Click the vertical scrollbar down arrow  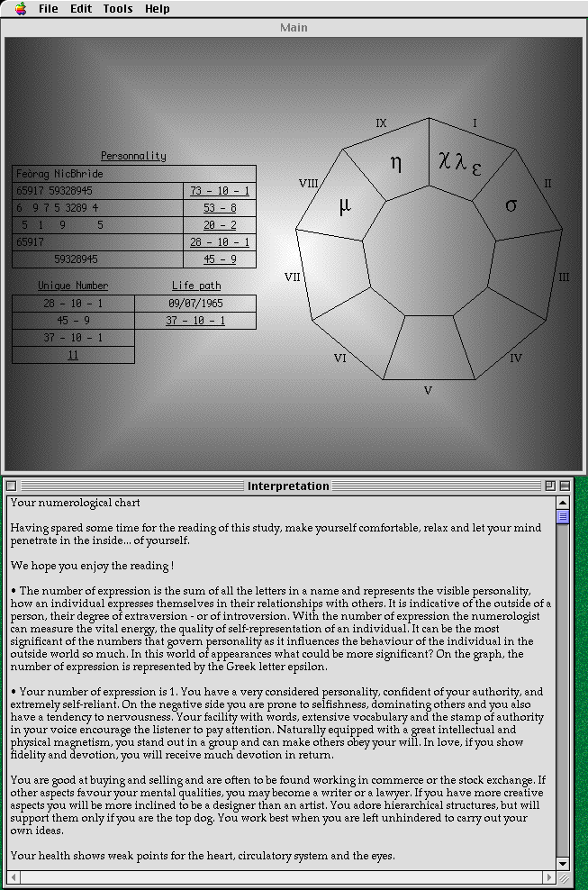563,863
